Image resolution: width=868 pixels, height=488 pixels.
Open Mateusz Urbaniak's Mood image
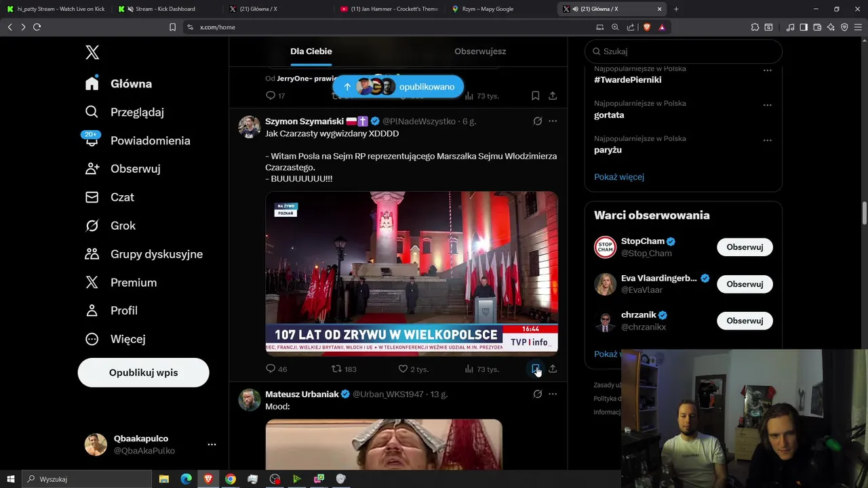[384, 444]
